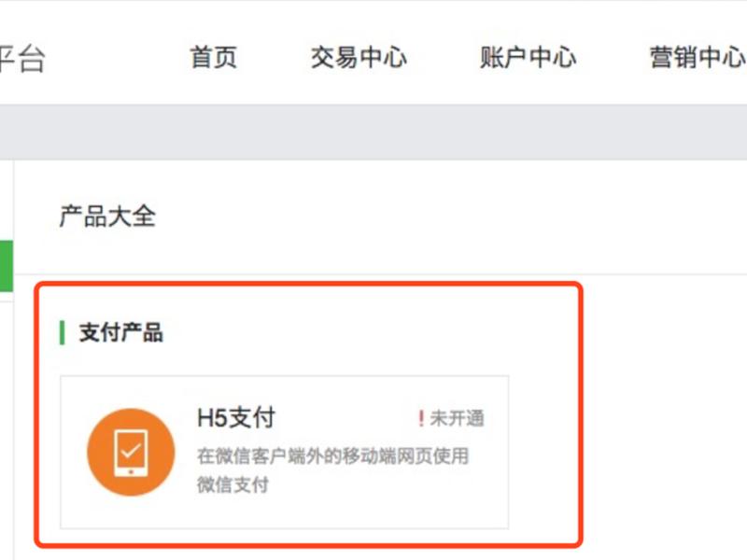Screen dimensions: 747x560
Task: Open the 首页 navigation tab
Action: click(214, 57)
